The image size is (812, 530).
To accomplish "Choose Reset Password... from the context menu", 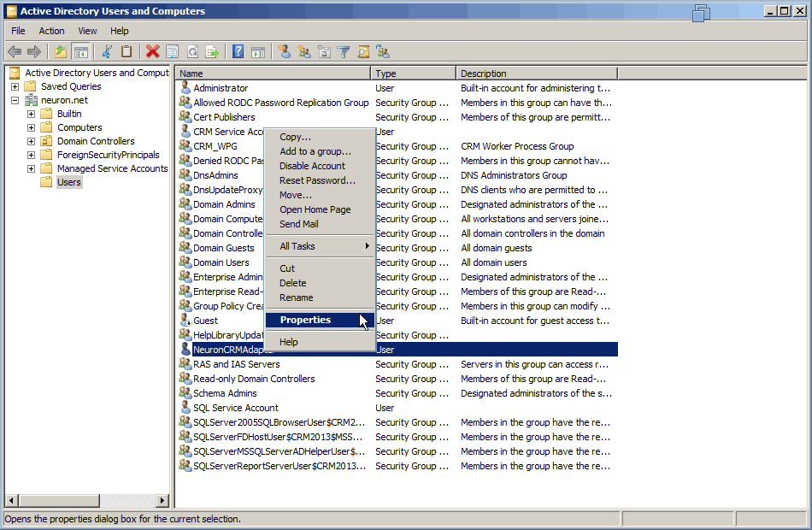I will (x=320, y=180).
